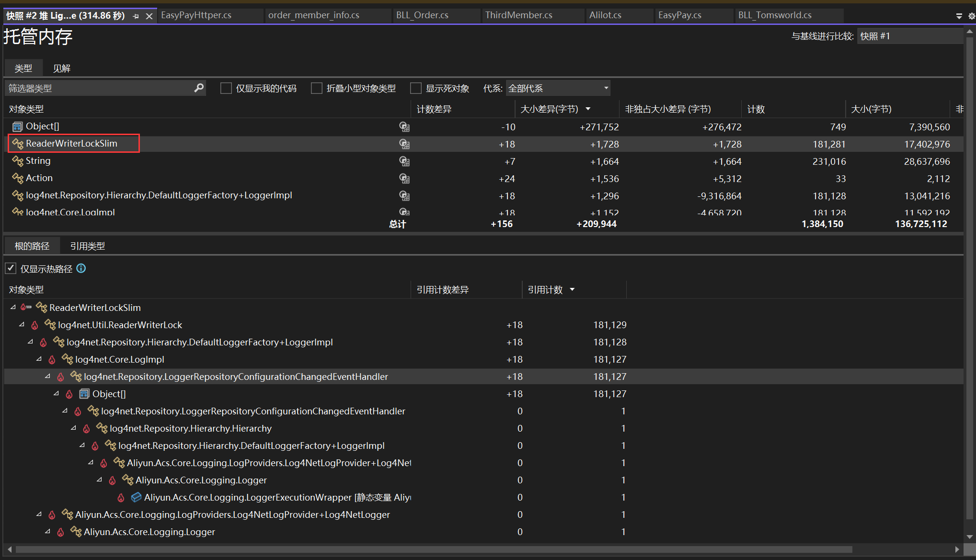Click flame icon next to log4net.Util.ReaderWriterLock

(x=34, y=325)
